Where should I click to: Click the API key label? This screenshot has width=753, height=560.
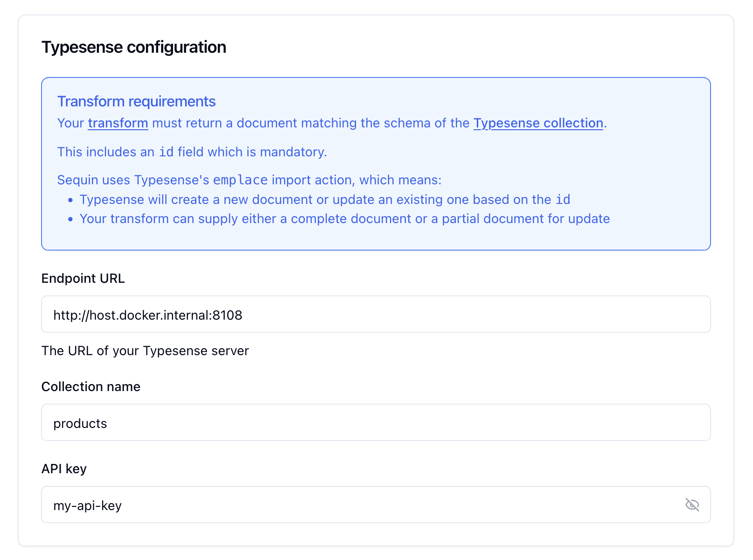(64, 469)
